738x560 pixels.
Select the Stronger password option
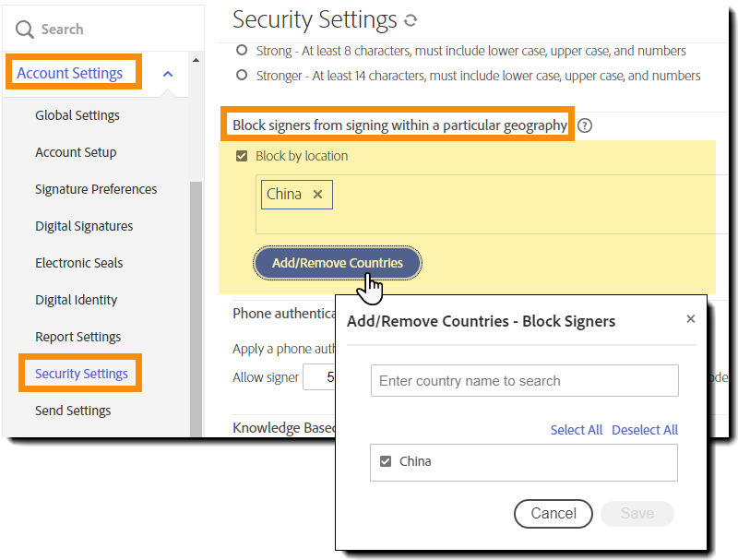click(x=243, y=76)
